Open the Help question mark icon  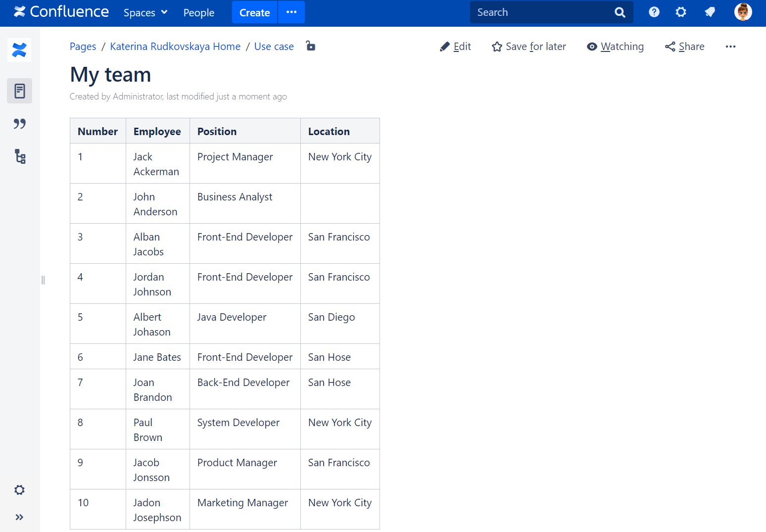pyautogui.click(x=654, y=12)
